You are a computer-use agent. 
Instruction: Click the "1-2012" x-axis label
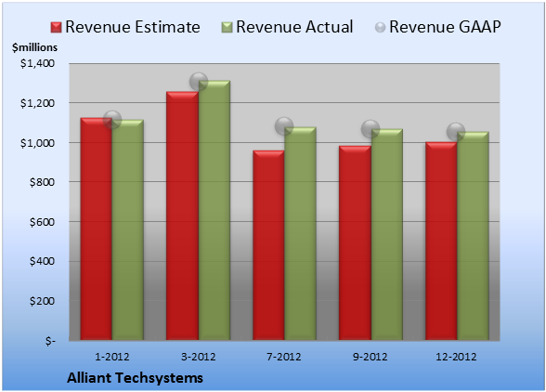[x=112, y=357]
